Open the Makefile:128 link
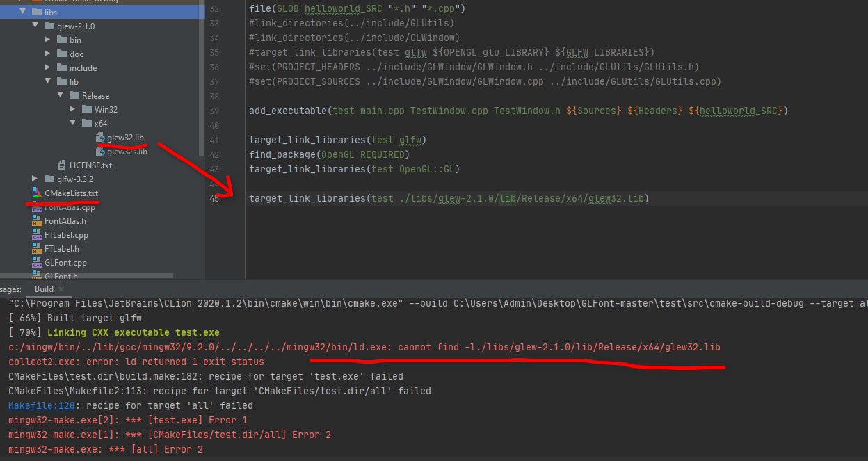Viewport: 868px width, 461px height. [x=42, y=405]
